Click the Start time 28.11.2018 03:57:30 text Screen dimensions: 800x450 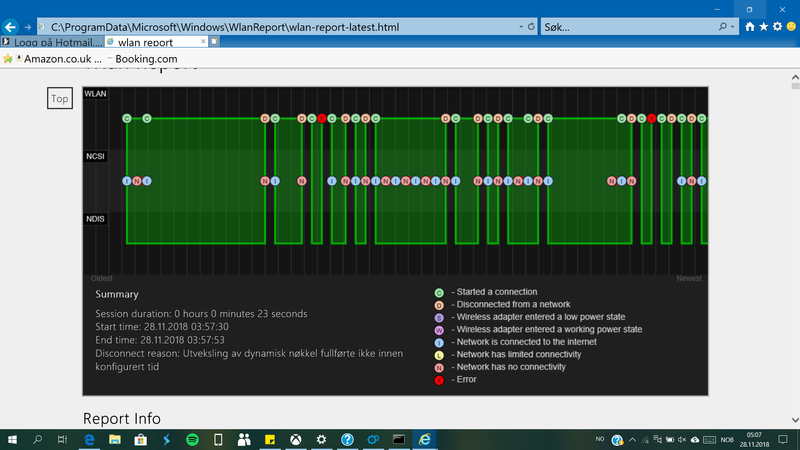(x=162, y=327)
